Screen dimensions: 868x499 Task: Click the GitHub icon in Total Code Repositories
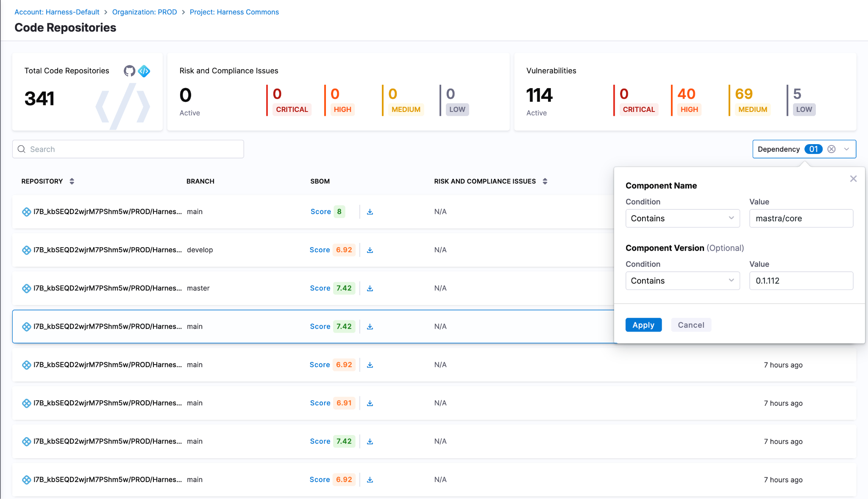129,71
